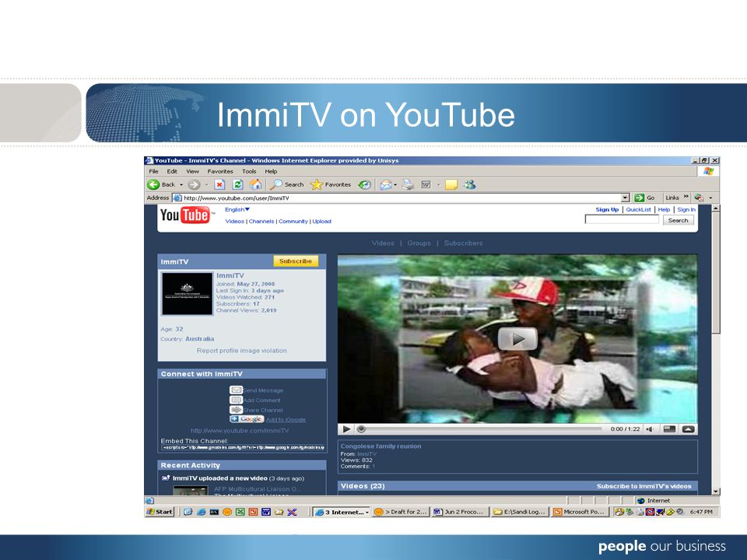This screenshot has width=747, height=560.
Task: Open the Edit menu
Action: 172,171
